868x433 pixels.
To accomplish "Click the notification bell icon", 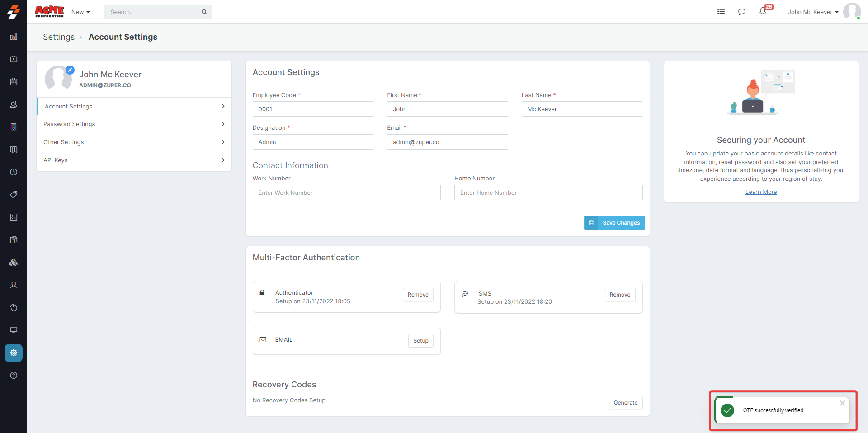I will pos(763,12).
